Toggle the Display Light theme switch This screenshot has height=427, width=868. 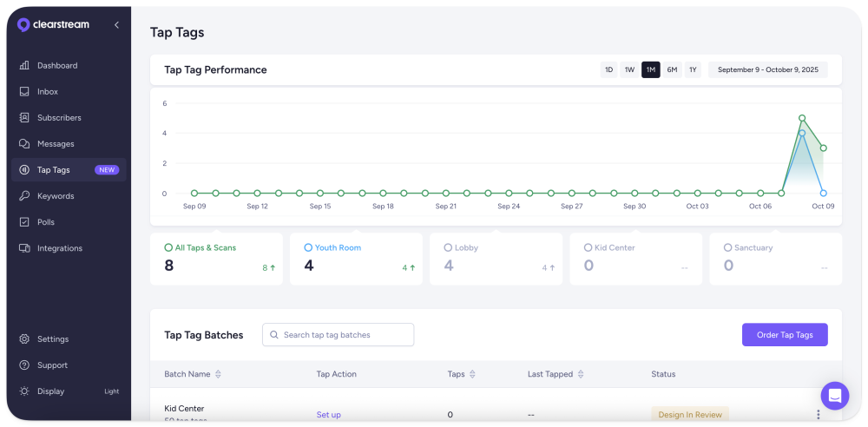pos(111,391)
